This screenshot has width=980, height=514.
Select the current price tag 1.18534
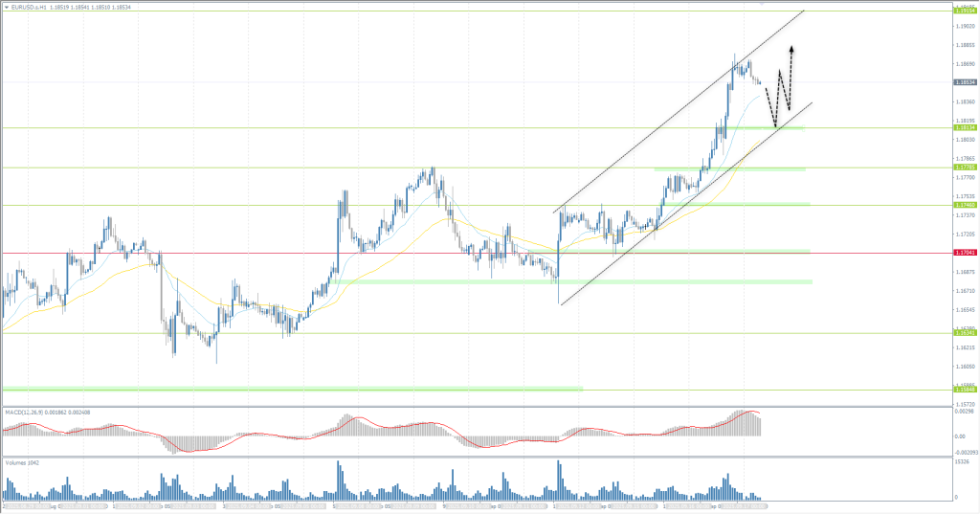click(x=965, y=82)
